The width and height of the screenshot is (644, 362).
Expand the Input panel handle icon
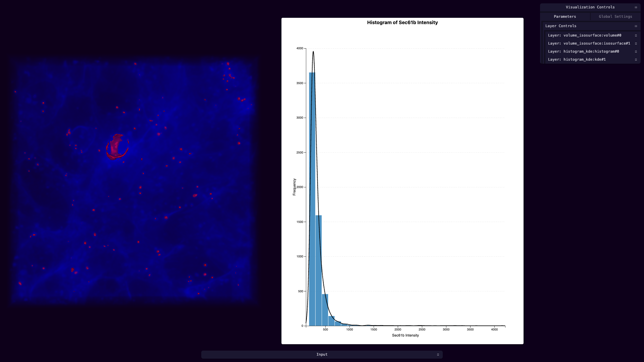coord(438,355)
